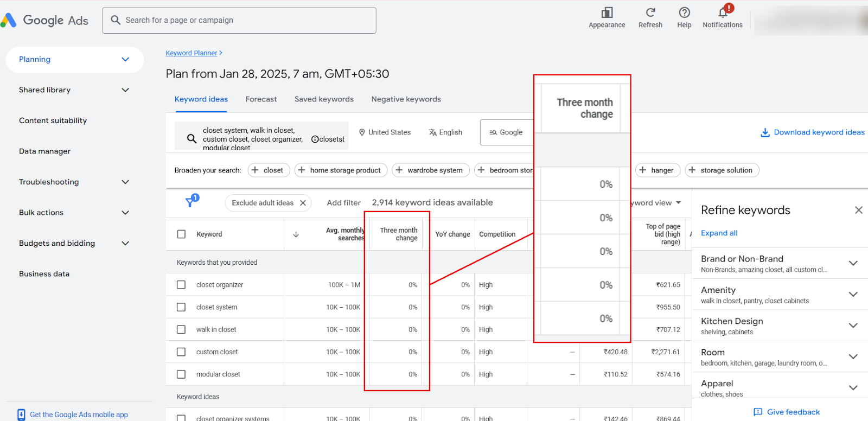
Task: Open the Negative keywords tab
Action: tap(406, 99)
